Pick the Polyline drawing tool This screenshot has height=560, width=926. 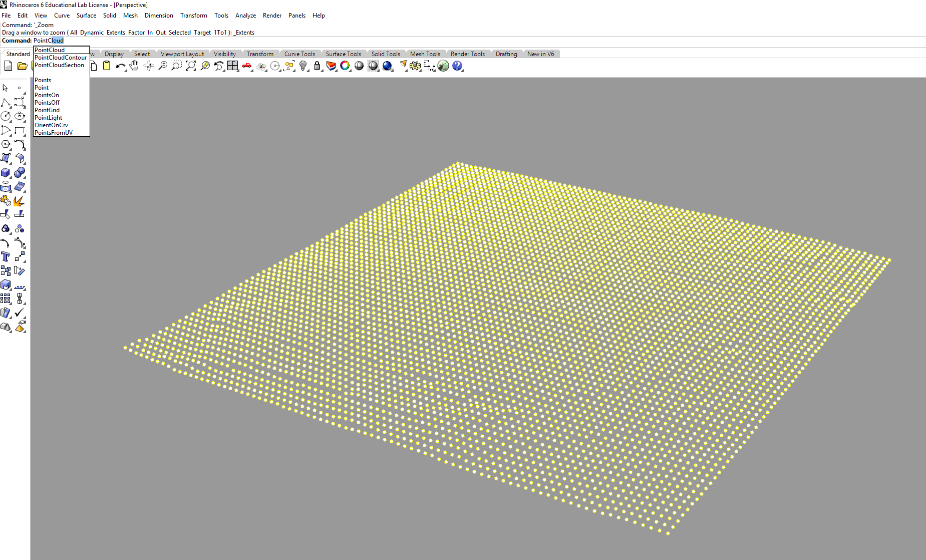[x=6, y=103]
